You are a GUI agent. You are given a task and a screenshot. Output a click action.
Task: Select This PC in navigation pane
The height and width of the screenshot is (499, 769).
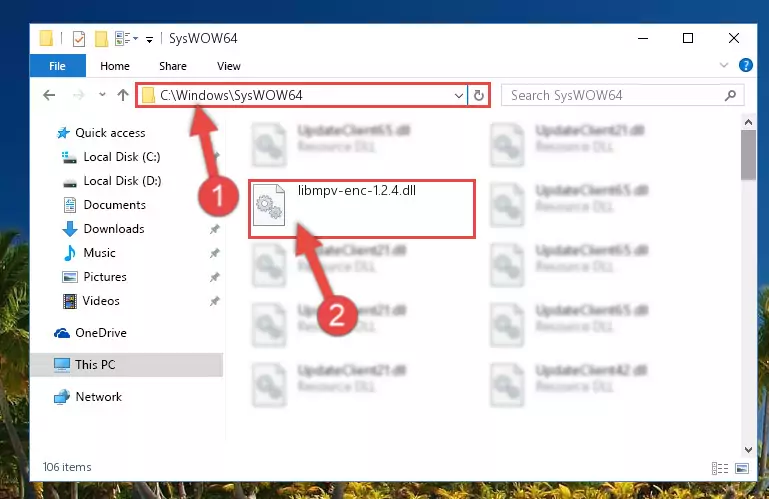(x=95, y=365)
